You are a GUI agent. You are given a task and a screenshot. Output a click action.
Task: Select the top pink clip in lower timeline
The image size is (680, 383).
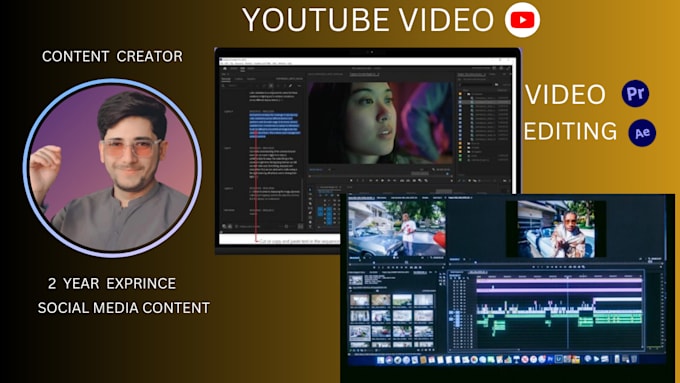(559, 281)
